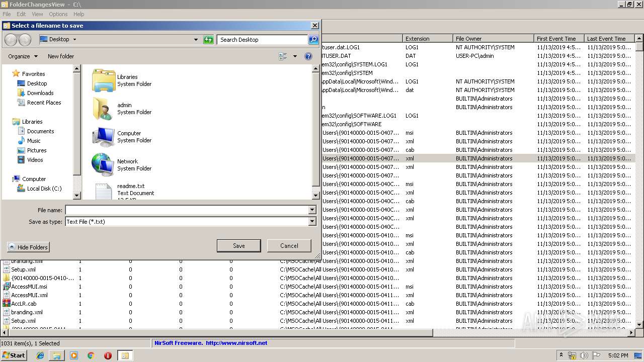Open the View menu
Viewport: 644px width, 362px height.
click(37, 14)
